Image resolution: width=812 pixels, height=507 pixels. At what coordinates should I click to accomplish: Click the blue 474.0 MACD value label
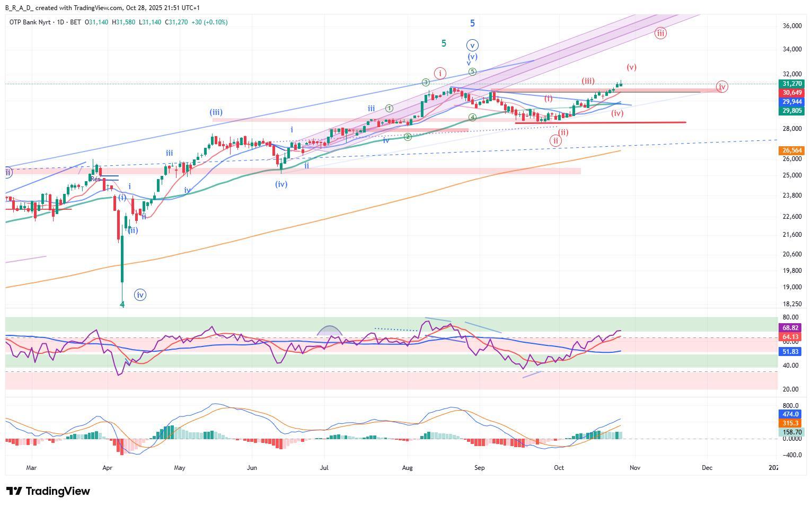(x=790, y=414)
